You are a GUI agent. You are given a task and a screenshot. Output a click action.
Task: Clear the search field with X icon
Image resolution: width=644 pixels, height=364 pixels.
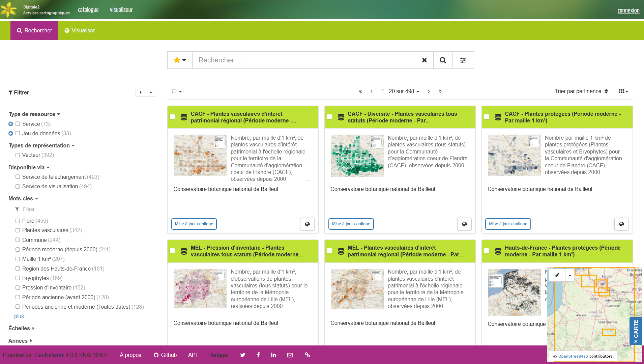pyautogui.click(x=424, y=60)
